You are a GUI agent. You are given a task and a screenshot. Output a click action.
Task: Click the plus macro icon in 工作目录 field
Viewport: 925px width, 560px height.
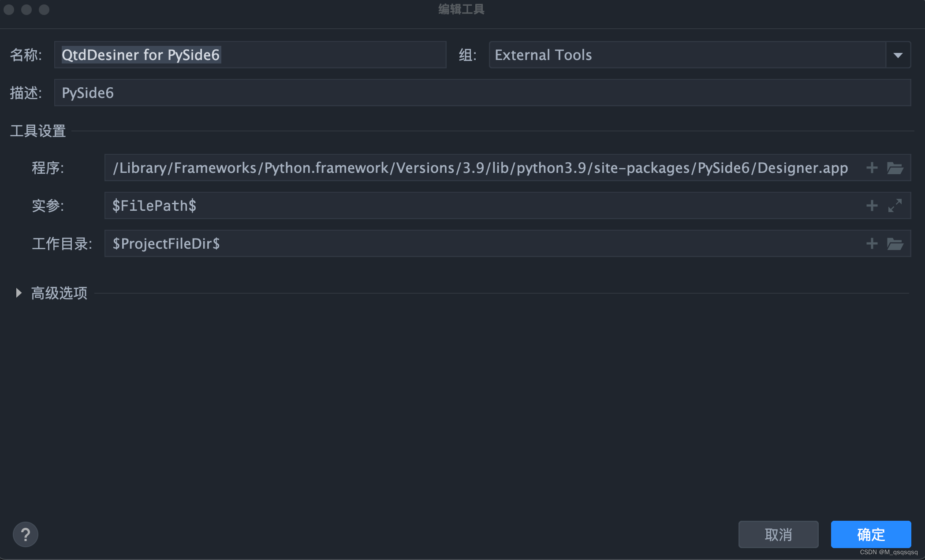pyautogui.click(x=872, y=243)
